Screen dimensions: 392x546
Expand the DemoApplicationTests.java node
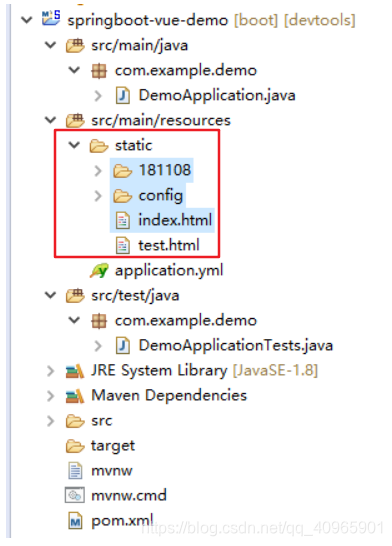tap(98, 346)
